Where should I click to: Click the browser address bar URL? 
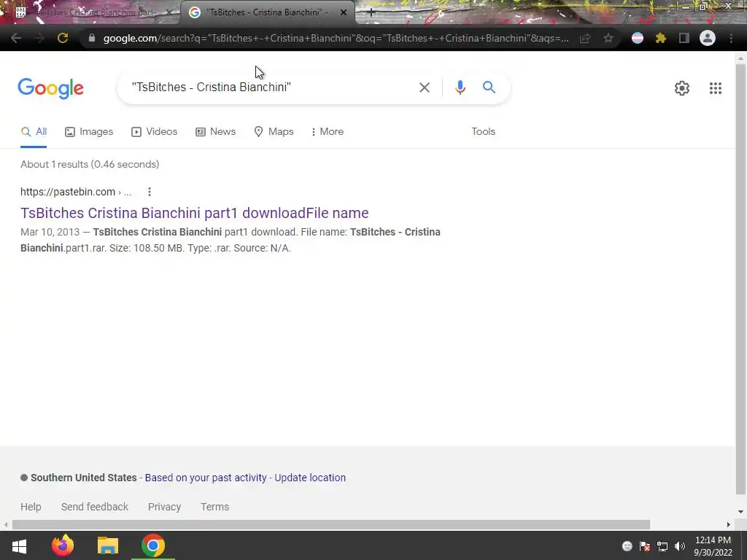click(336, 38)
